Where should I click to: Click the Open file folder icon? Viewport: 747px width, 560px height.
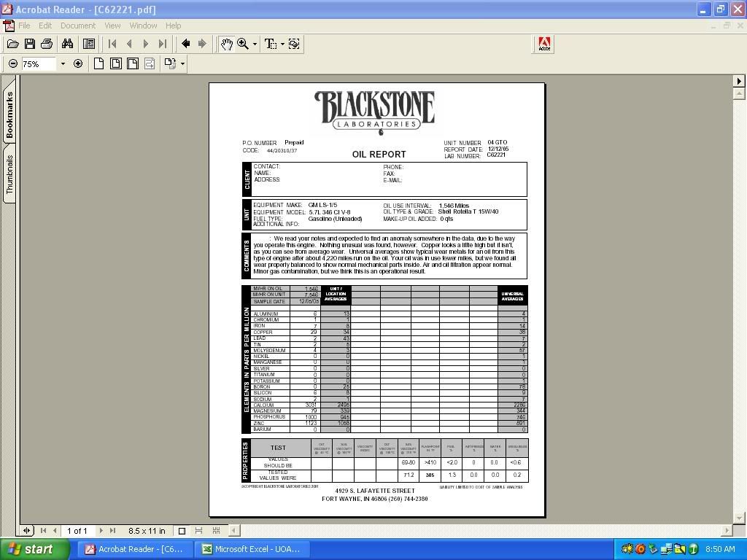[13, 44]
